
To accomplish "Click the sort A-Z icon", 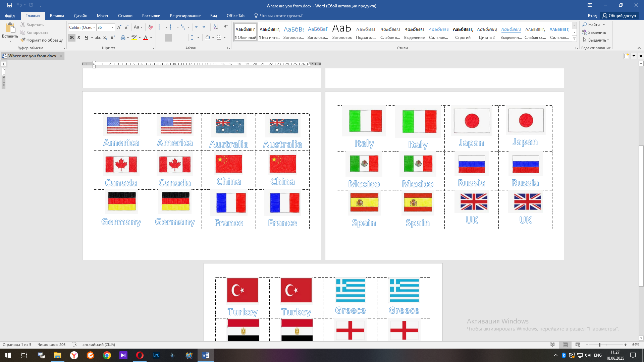I will tap(216, 27).
